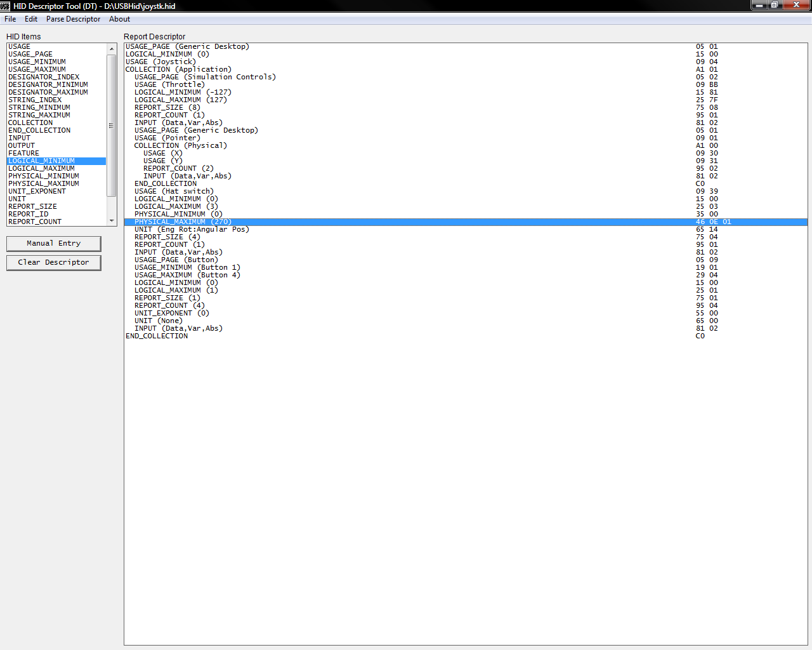Choose USAGE_PAGE in the HID Items list
This screenshot has width=812, height=650.
30,55
